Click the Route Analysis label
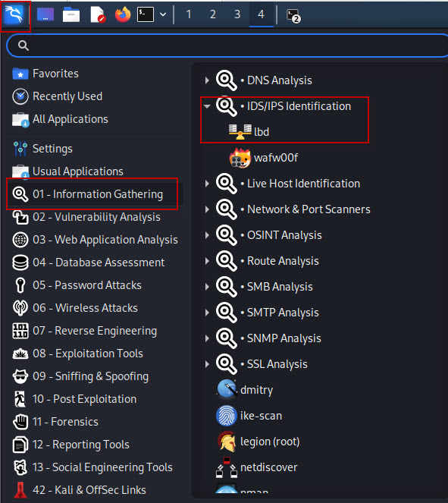The image size is (448, 503). click(283, 261)
